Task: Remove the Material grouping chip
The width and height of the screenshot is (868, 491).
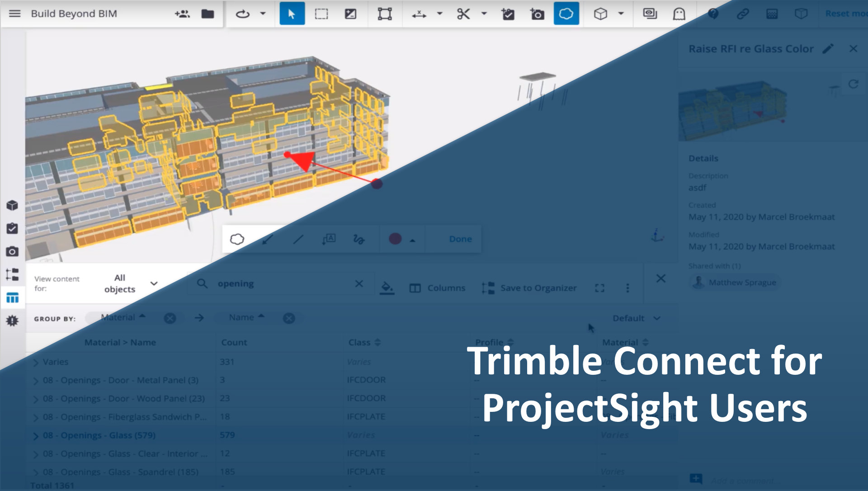Action: click(170, 318)
